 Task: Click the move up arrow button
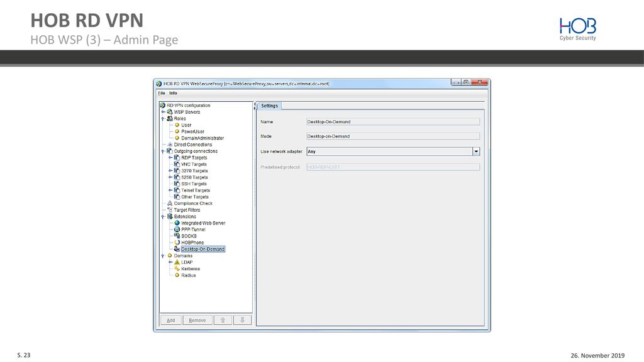pyautogui.click(x=223, y=320)
